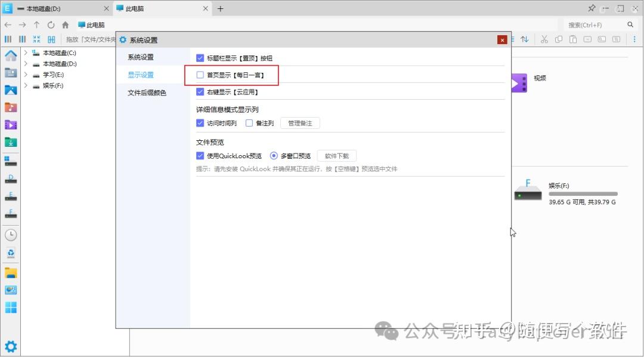
Task: Expand 本地磁盘(C:) tree node
Action: click(x=26, y=53)
